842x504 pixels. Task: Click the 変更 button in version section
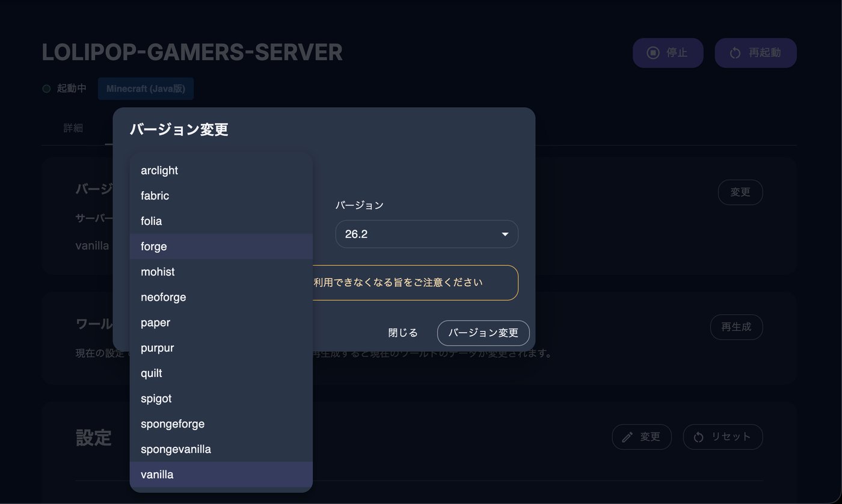[x=740, y=192]
